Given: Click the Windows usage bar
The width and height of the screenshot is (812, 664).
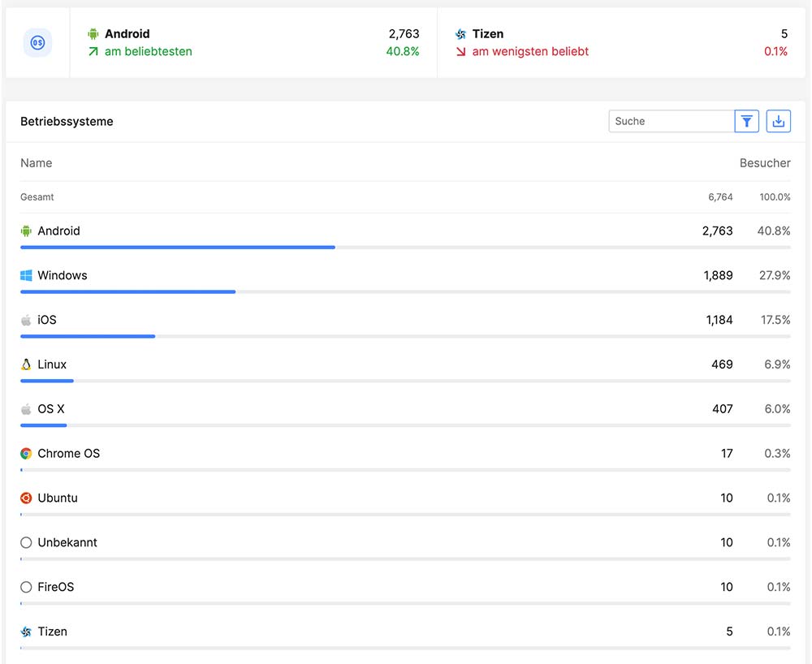Looking at the screenshot, I should 127,291.
